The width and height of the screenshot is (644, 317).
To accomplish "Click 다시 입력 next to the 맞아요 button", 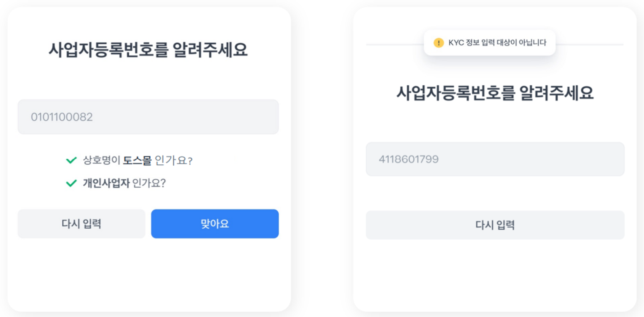I will (81, 224).
